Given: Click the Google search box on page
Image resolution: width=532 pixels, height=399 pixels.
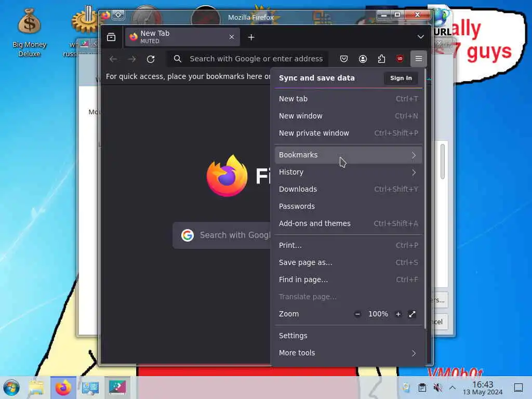Looking at the screenshot, I should [221, 235].
